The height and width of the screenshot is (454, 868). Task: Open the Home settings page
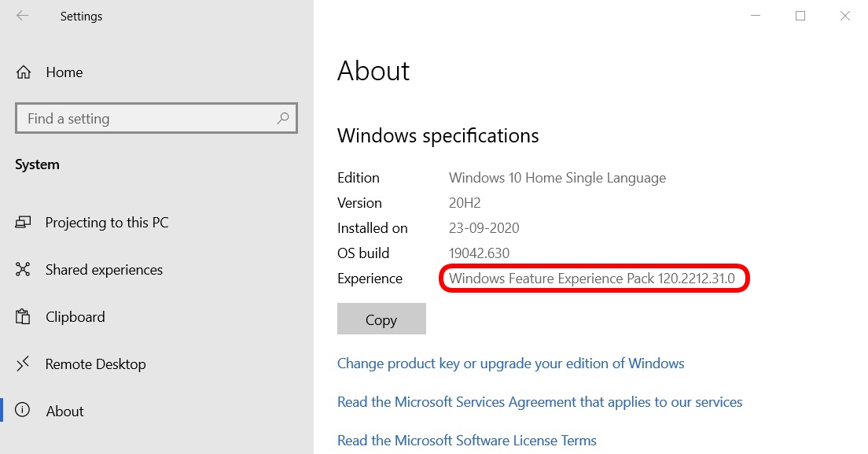click(64, 72)
